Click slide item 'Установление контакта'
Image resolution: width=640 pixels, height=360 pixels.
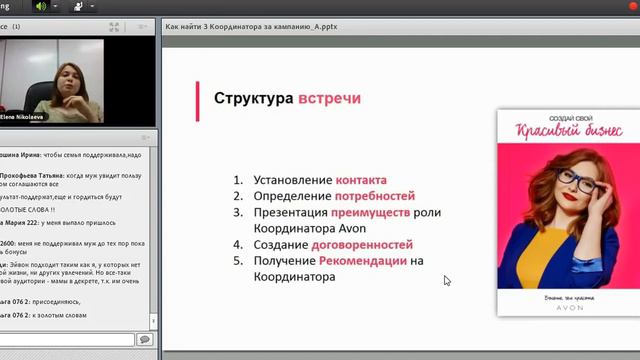320,180
